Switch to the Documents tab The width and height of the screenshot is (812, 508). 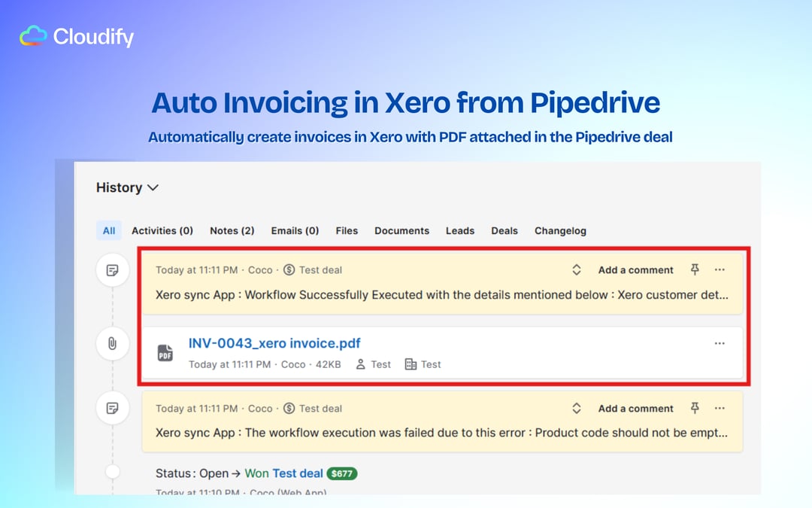(401, 230)
